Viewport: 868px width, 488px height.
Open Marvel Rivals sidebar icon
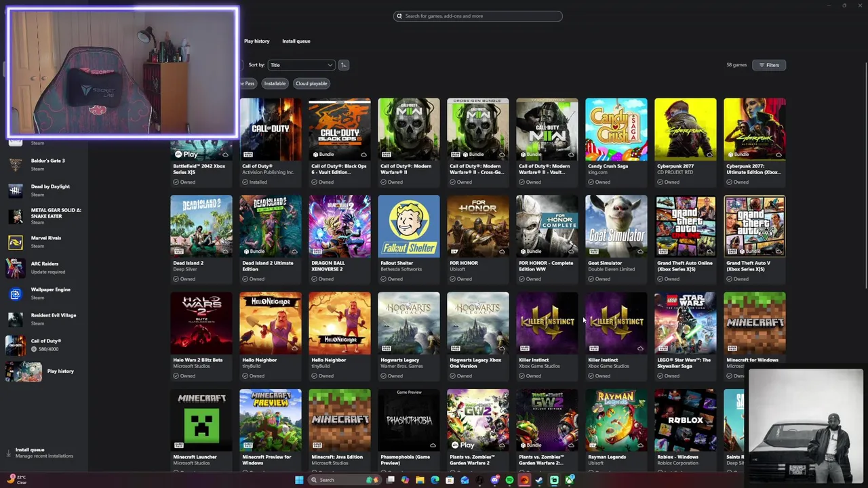pos(15,242)
